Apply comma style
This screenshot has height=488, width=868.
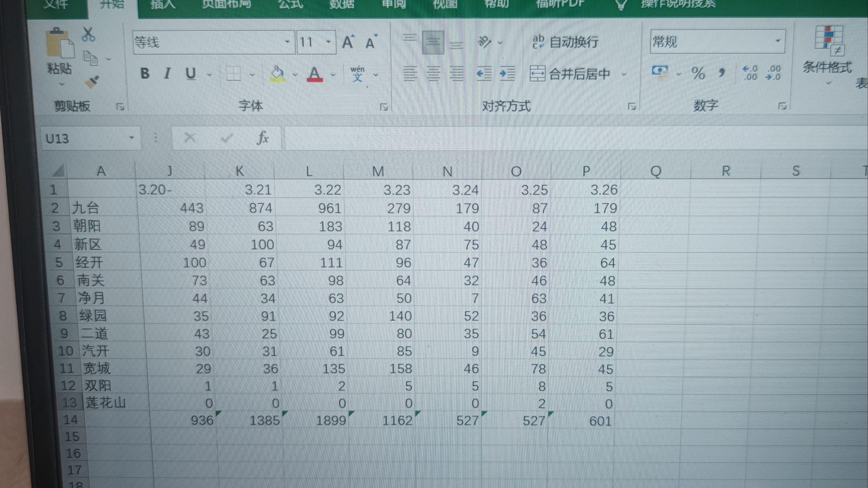722,72
